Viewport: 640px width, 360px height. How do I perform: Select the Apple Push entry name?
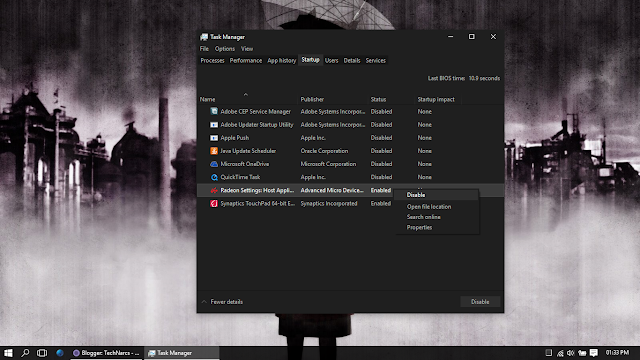pos(235,138)
